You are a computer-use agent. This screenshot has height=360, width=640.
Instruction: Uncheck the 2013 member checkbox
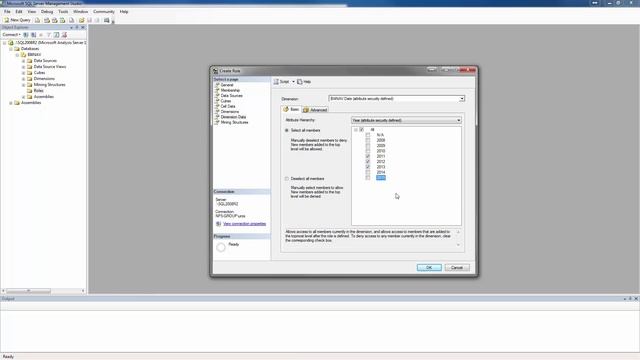coord(368,167)
